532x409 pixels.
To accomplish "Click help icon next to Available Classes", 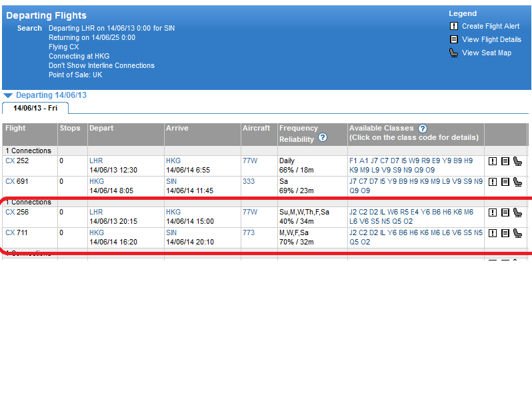I will click(423, 129).
